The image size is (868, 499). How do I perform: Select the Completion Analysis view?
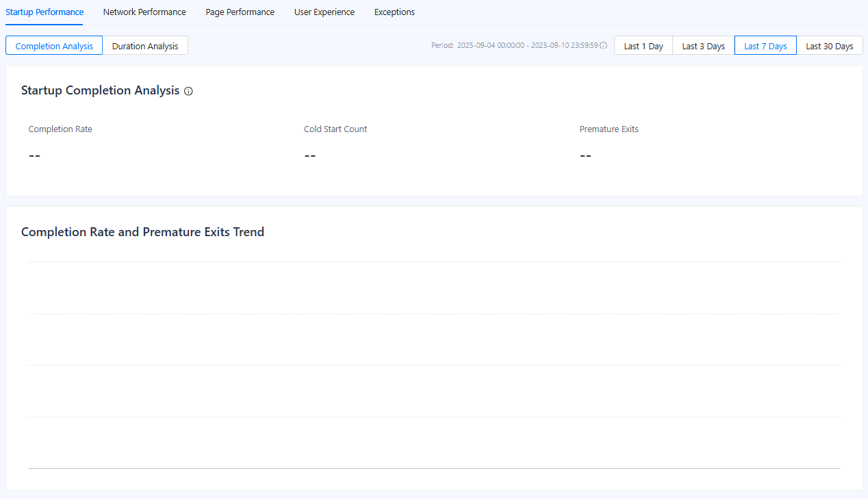pyautogui.click(x=54, y=46)
